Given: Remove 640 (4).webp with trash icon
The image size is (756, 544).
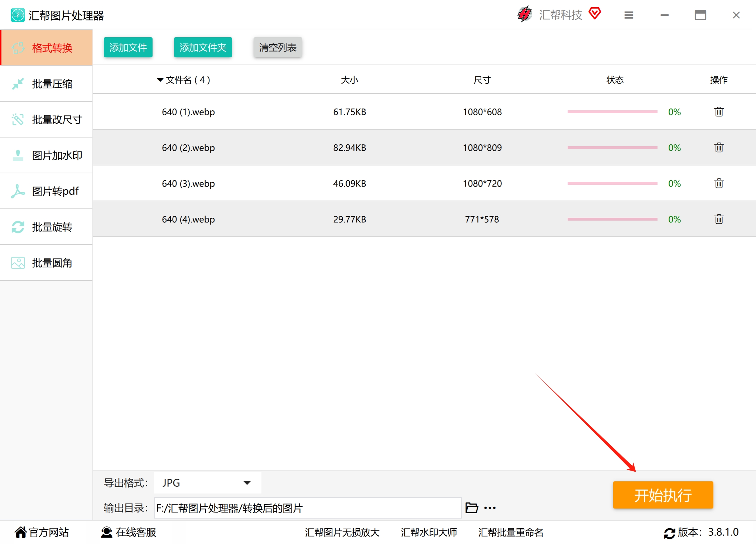Looking at the screenshot, I should tap(719, 219).
